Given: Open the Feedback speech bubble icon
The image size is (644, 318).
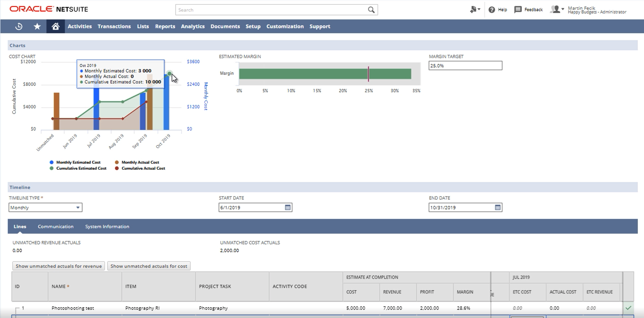Looking at the screenshot, I should tap(518, 10).
